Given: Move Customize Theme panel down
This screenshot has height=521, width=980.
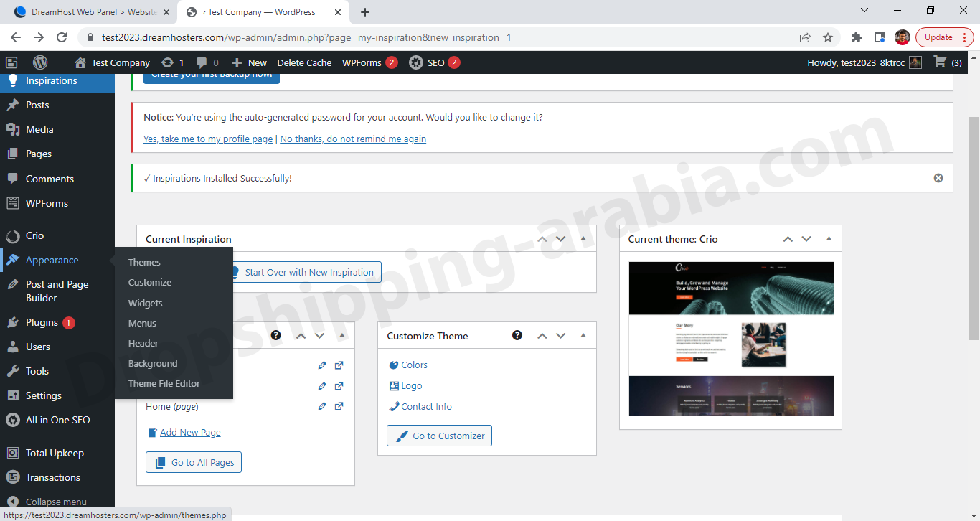Looking at the screenshot, I should (561, 335).
